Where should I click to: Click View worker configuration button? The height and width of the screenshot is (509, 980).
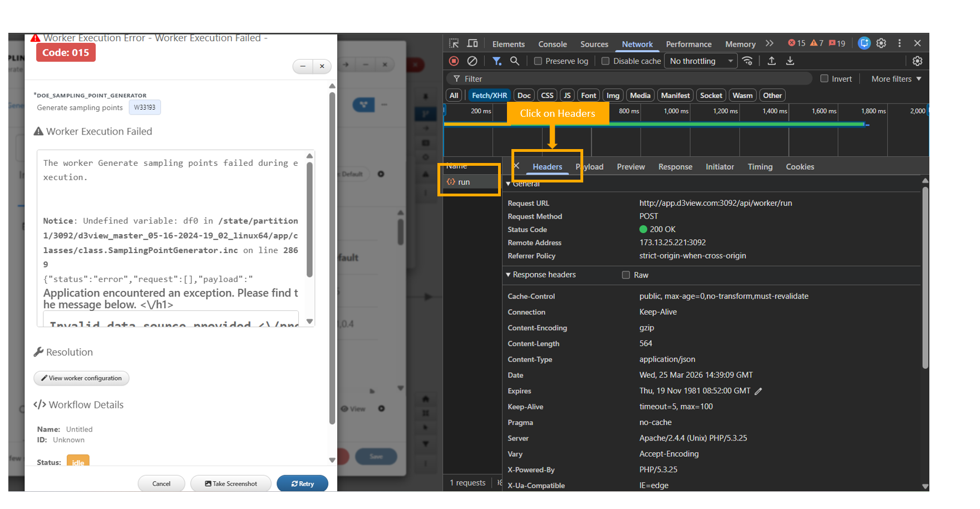[81, 378]
